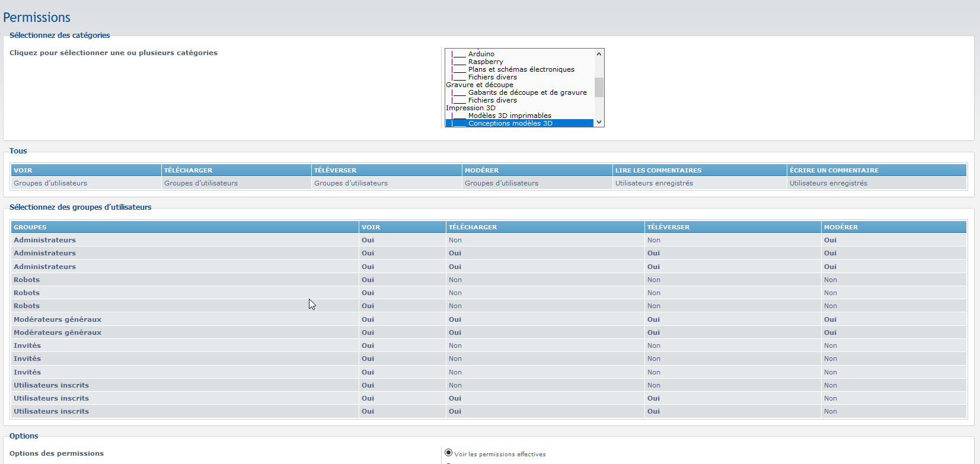Click Non under Téléverser in Utilisateurs inscrits row

(654, 385)
